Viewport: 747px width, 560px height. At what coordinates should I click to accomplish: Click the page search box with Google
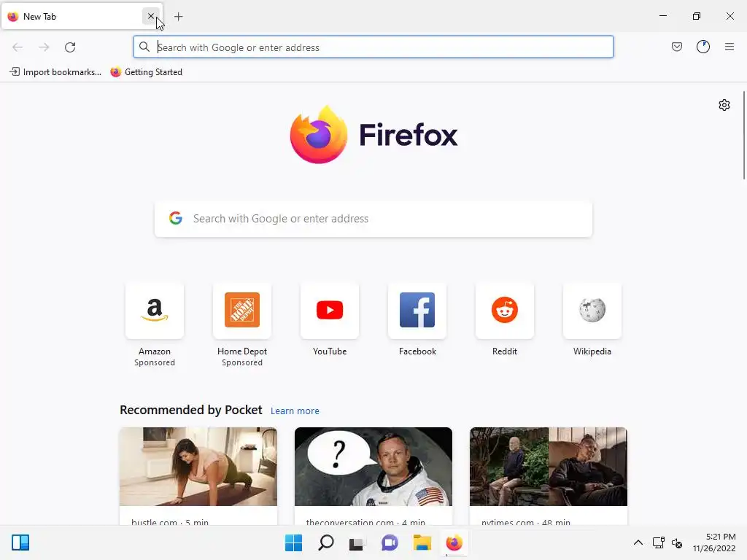pos(373,219)
